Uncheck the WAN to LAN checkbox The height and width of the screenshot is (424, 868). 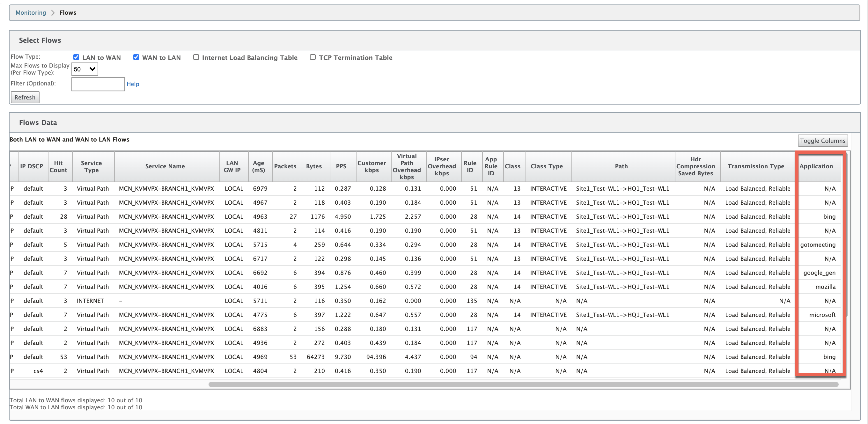[136, 57]
